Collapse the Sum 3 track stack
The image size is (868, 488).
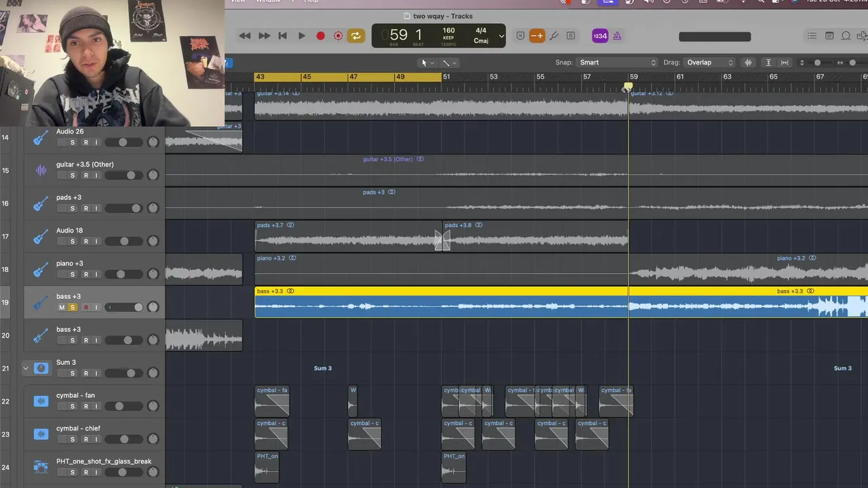[26, 369]
